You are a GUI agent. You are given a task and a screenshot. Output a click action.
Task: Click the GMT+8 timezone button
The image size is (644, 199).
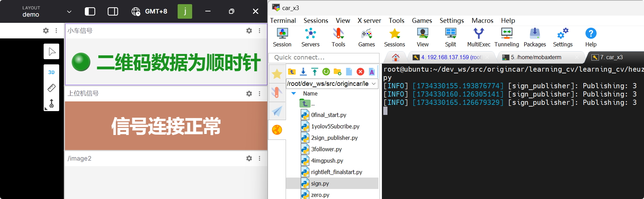[x=150, y=11]
